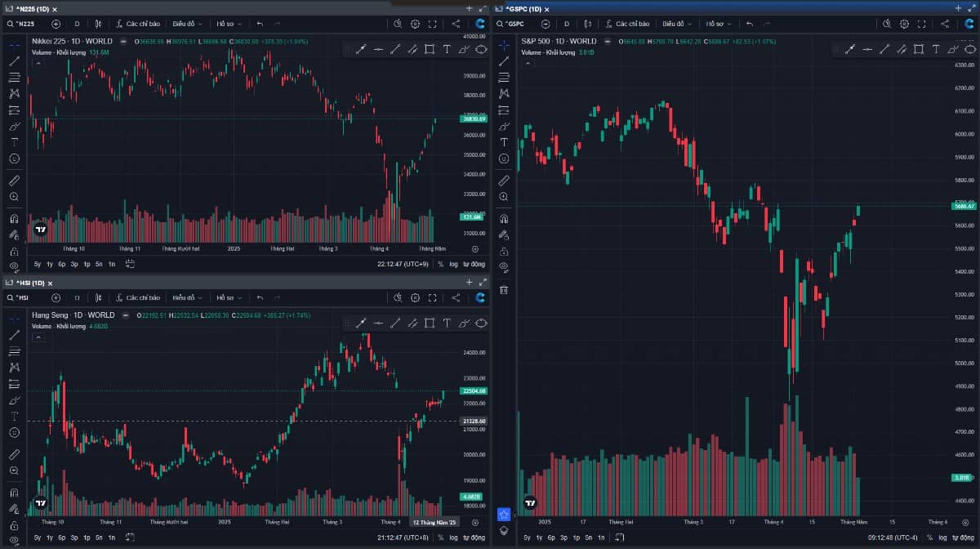Open favorites star in S&P 500 left toolbar
Viewport: 980px width, 549px height.
pyautogui.click(x=504, y=514)
